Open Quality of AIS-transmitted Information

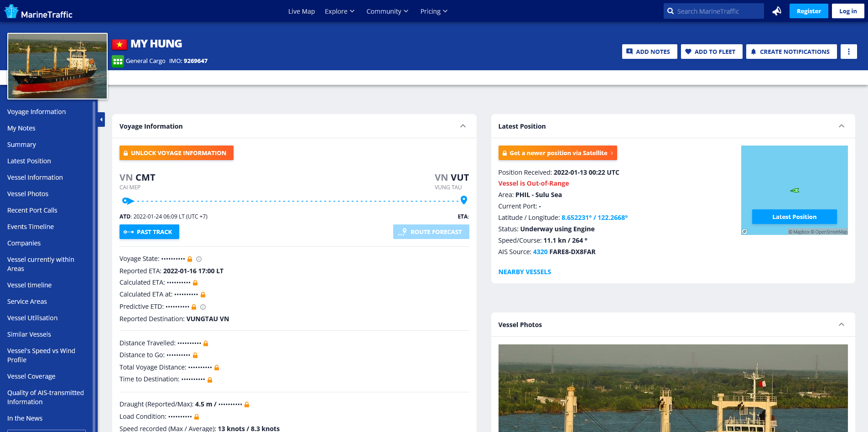tap(46, 397)
